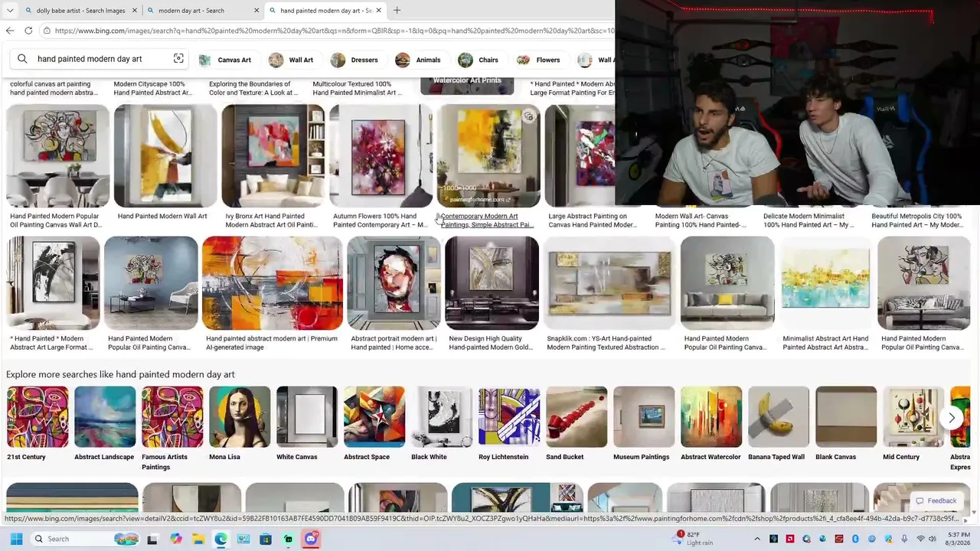Visual search icon on yellow abstract painting
The width and height of the screenshot is (980, 551).
pos(528,116)
